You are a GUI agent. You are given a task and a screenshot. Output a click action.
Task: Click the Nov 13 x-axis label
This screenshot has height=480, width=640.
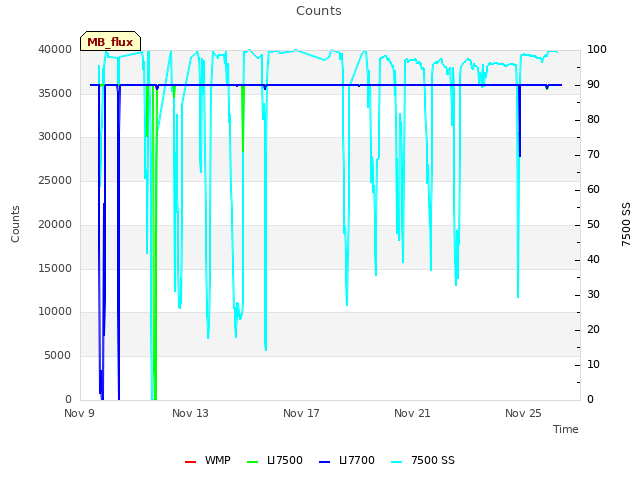click(x=190, y=413)
